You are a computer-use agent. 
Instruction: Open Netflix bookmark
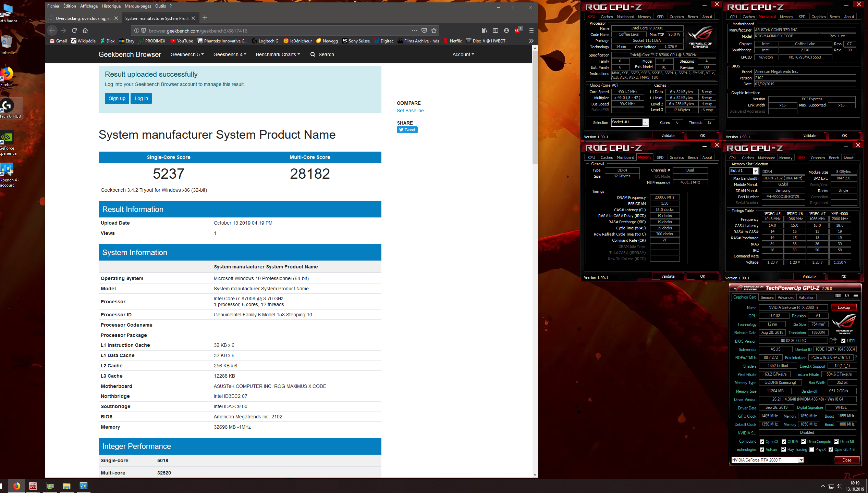click(453, 41)
